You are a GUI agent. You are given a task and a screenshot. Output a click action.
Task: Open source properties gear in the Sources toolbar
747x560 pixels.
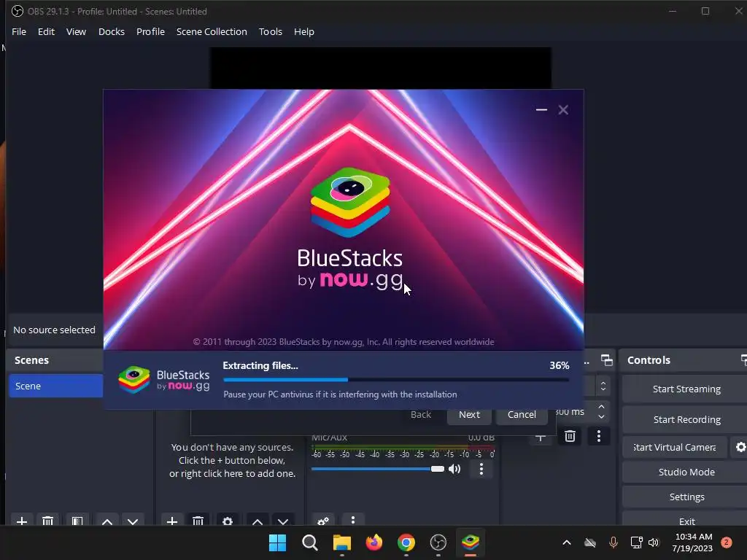[x=228, y=521]
